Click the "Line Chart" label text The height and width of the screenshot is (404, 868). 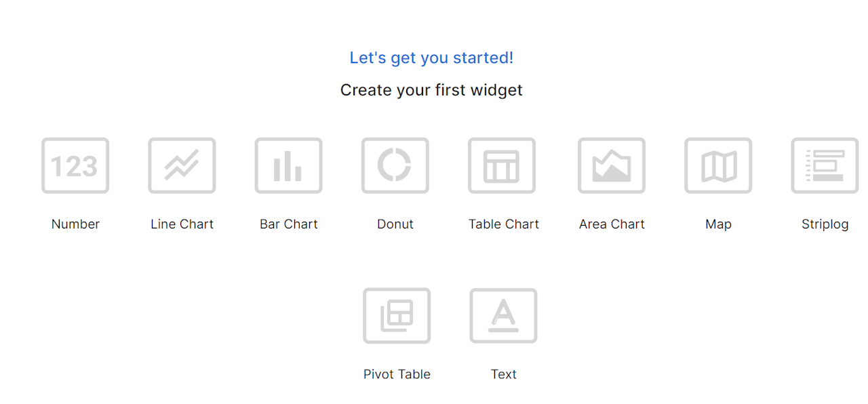click(182, 224)
